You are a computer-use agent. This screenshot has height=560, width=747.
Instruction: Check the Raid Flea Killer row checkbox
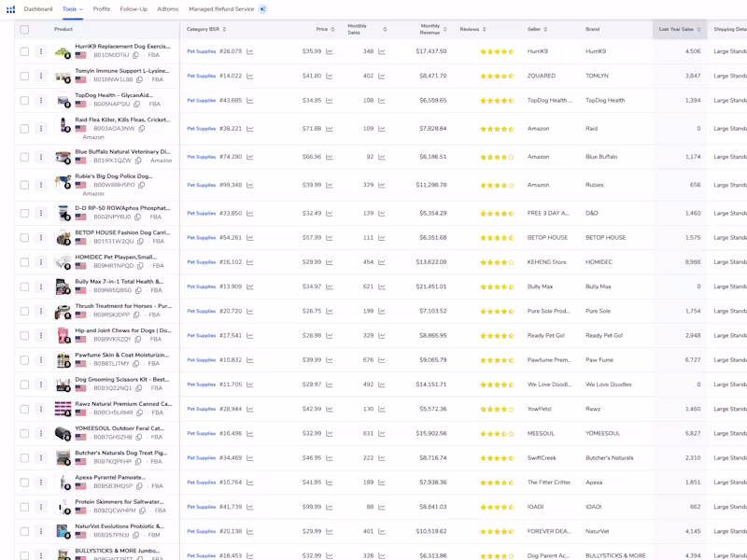pyautogui.click(x=24, y=129)
